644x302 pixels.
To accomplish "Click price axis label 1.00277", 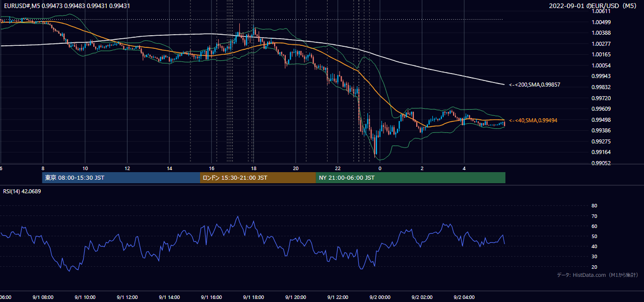I will coord(601,44).
